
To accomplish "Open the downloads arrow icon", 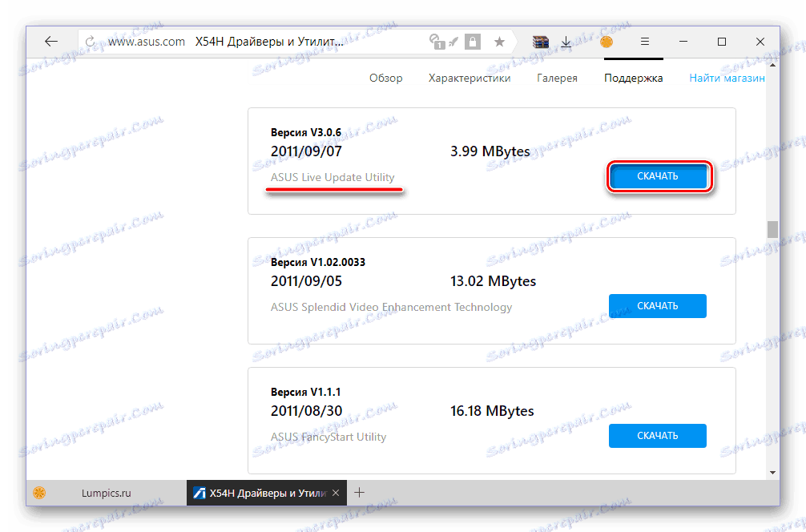I will (x=566, y=42).
